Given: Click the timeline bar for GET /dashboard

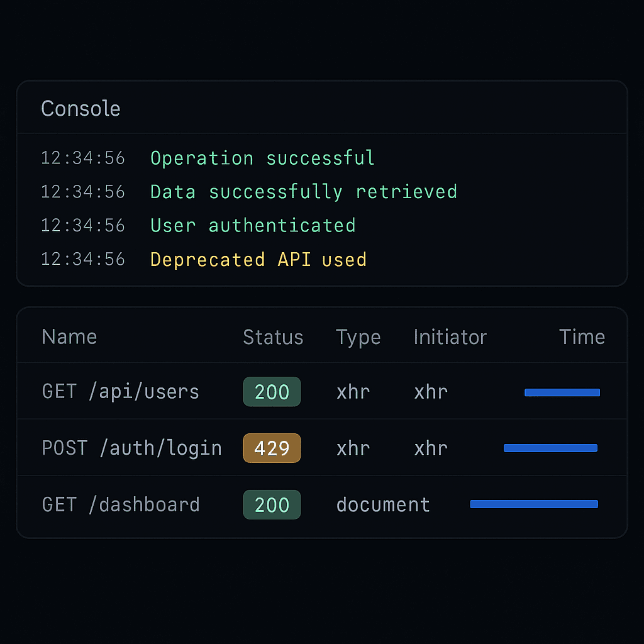Looking at the screenshot, I should click(x=533, y=504).
